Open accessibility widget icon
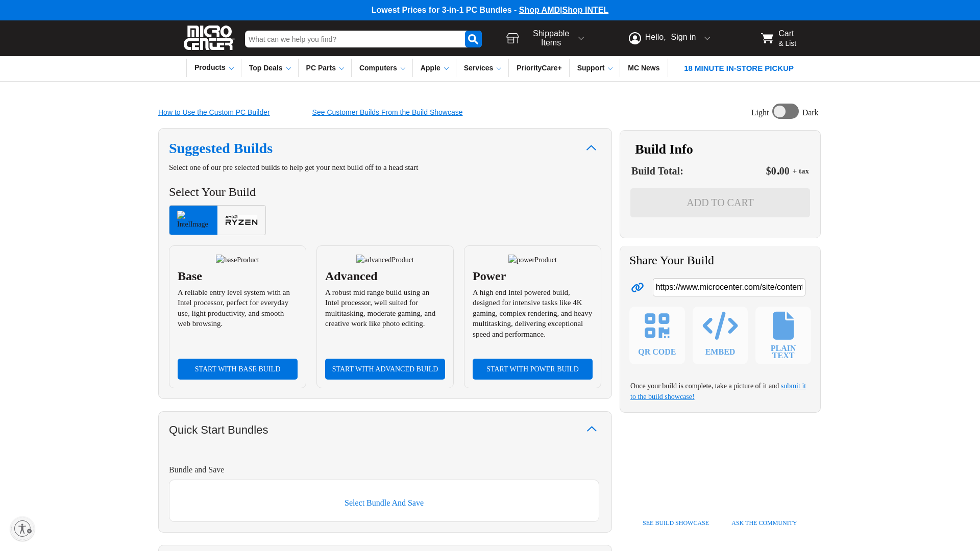The height and width of the screenshot is (551, 980). point(22,529)
